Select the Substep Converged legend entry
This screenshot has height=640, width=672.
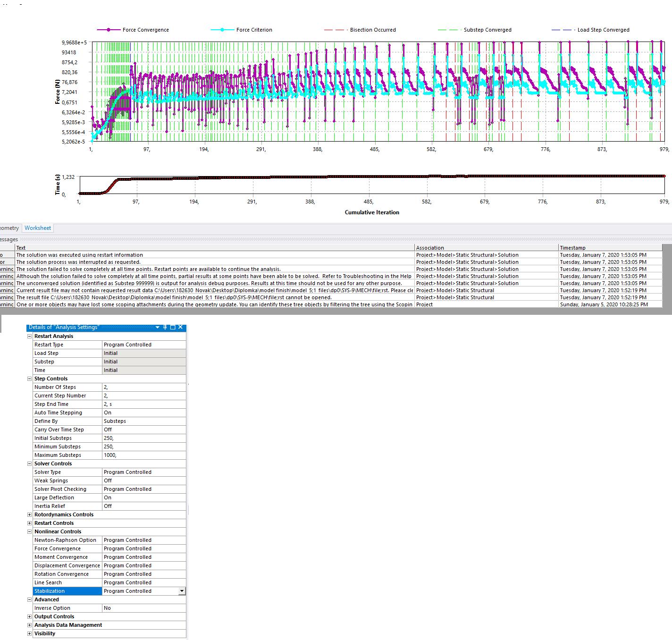pos(475,30)
